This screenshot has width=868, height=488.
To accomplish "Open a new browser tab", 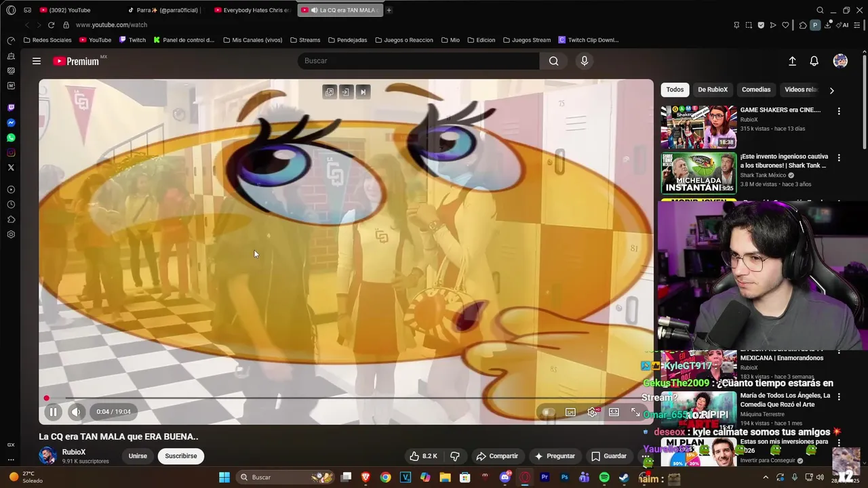I will [x=389, y=10].
